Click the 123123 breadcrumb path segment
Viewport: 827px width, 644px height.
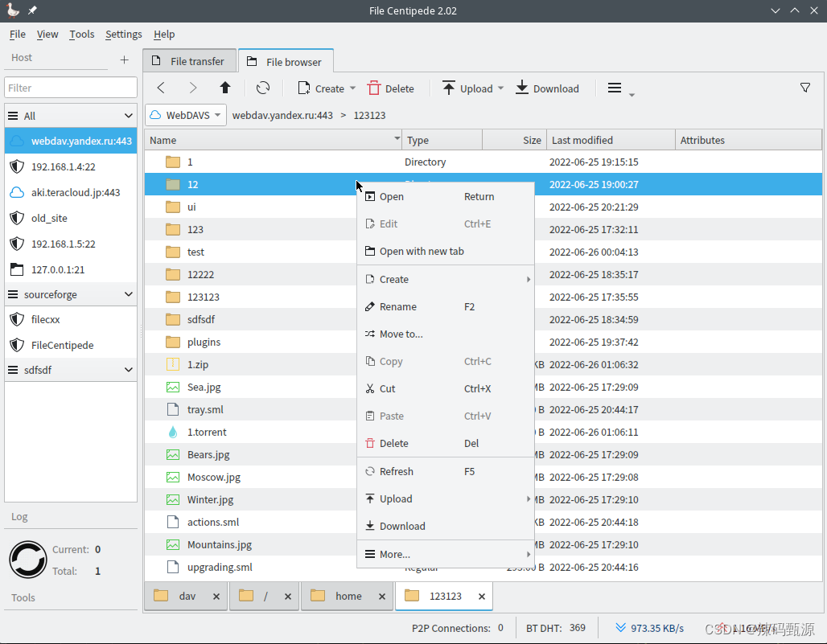369,115
